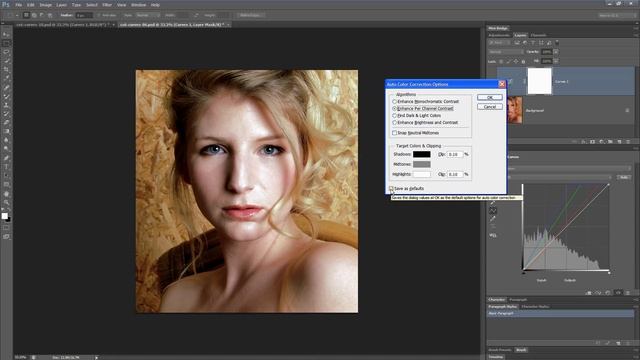The height and width of the screenshot is (360, 640).
Task: Select the Quick Selection tool
Action: point(6,61)
